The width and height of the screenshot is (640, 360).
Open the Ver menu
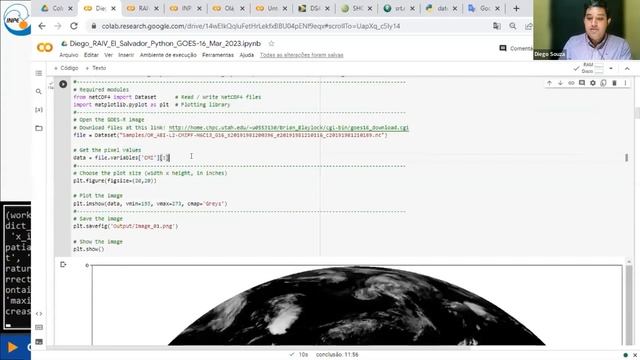(108, 55)
